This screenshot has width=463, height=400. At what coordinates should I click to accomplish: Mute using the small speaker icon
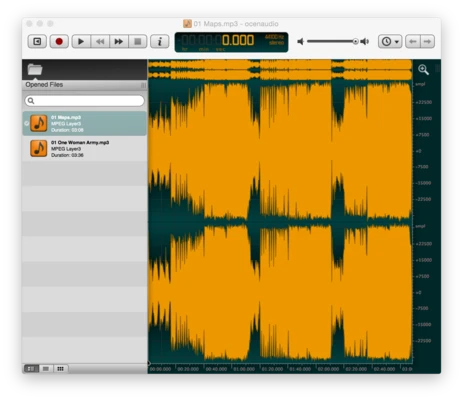pos(301,42)
